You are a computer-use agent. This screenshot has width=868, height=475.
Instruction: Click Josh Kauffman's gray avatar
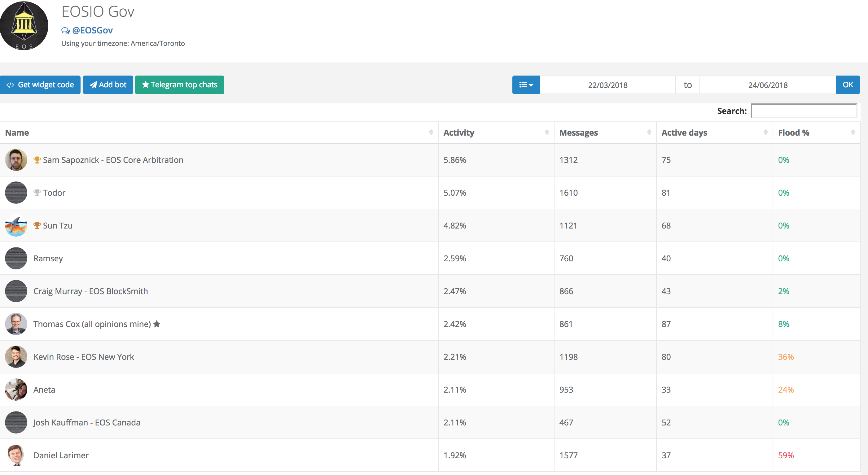click(16, 422)
